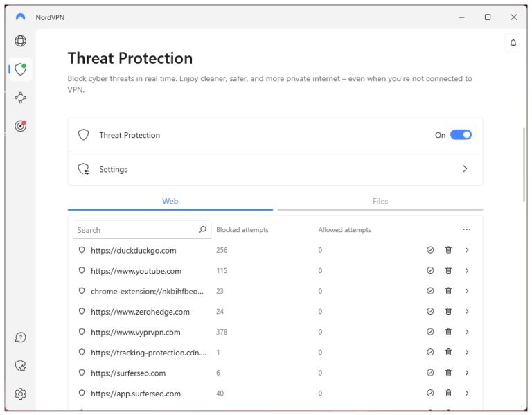Expand details for app.surferseo.com
Image resolution: width=532 pixels, height=415 pixels.
(x=467, y=393)
